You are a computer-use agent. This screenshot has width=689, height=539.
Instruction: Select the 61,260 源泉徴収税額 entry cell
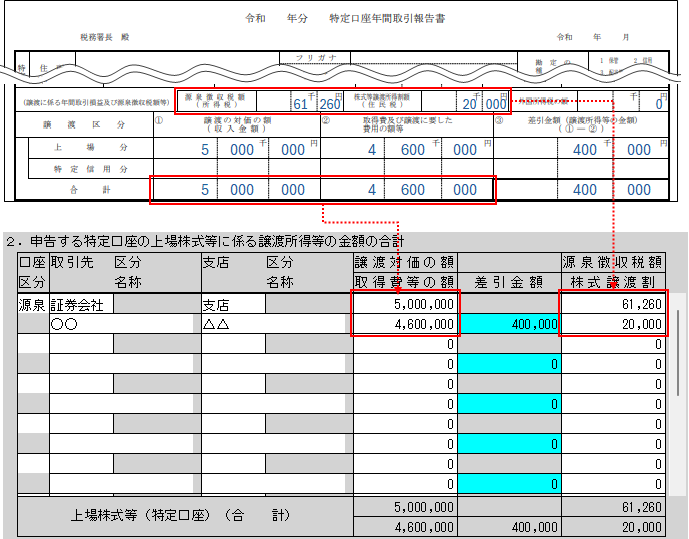tap(613, 304)
